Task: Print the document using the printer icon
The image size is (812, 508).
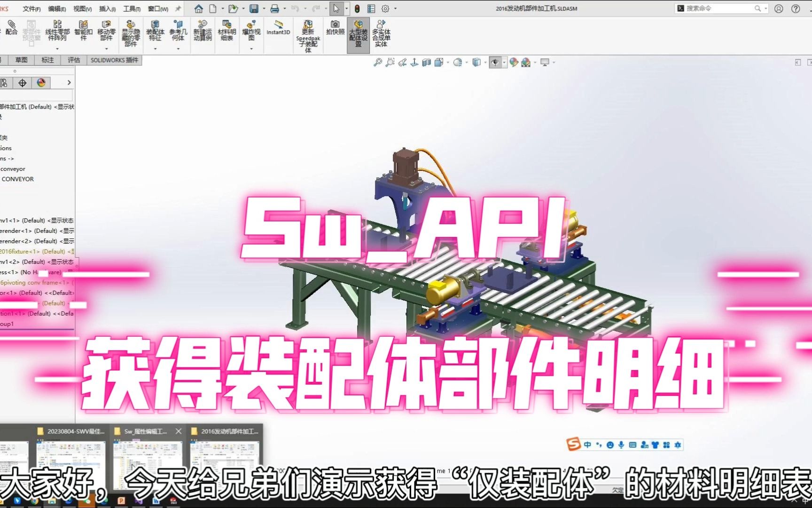Action: [x=275, y=8]
